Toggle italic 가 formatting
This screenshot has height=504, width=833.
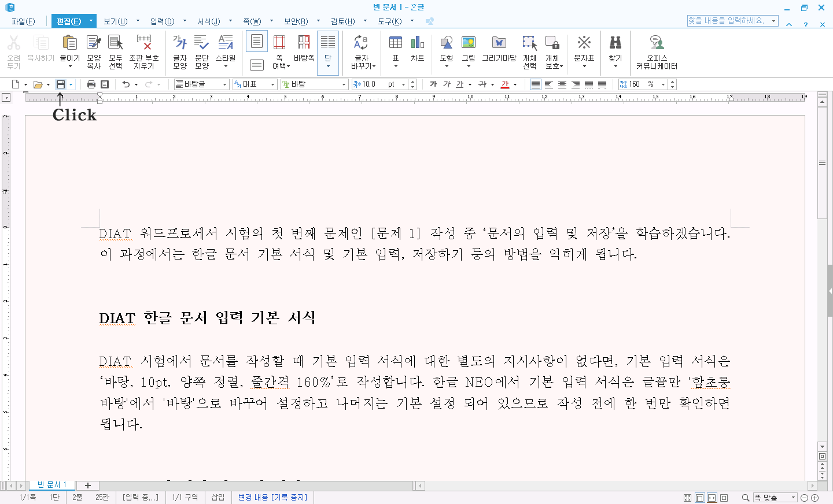pyautogui.click(x=447, y=84)
